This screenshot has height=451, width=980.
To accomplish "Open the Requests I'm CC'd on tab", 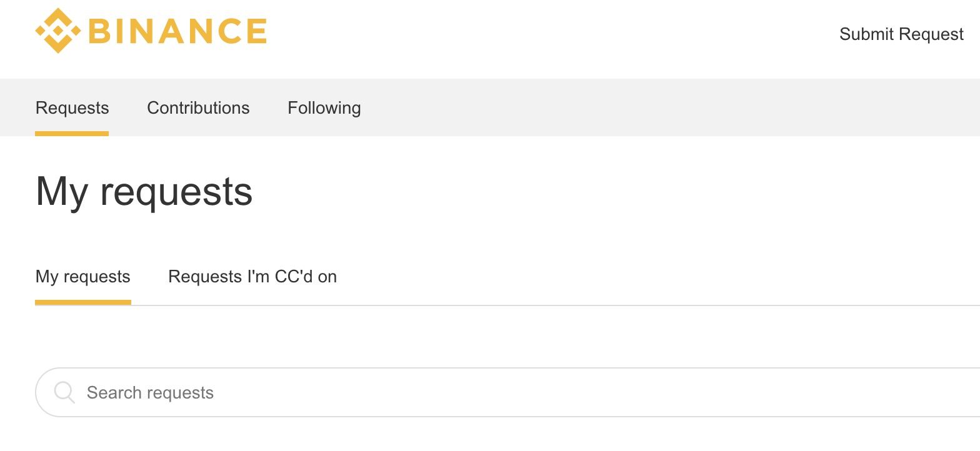I will (252, 277).
